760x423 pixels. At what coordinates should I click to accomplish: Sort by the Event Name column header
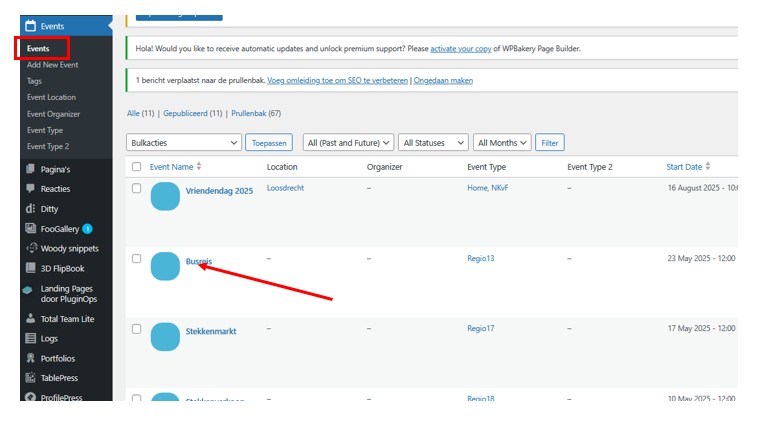171,167
